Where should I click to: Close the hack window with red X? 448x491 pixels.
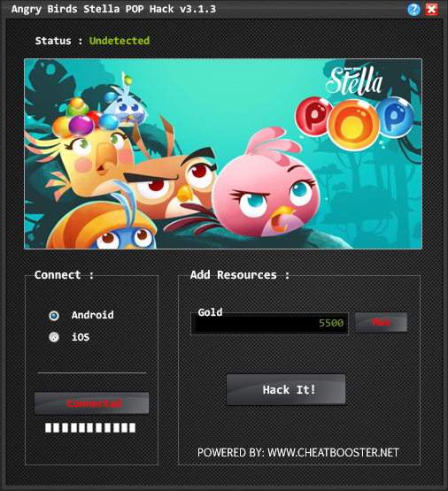click(x=431, y=10)
